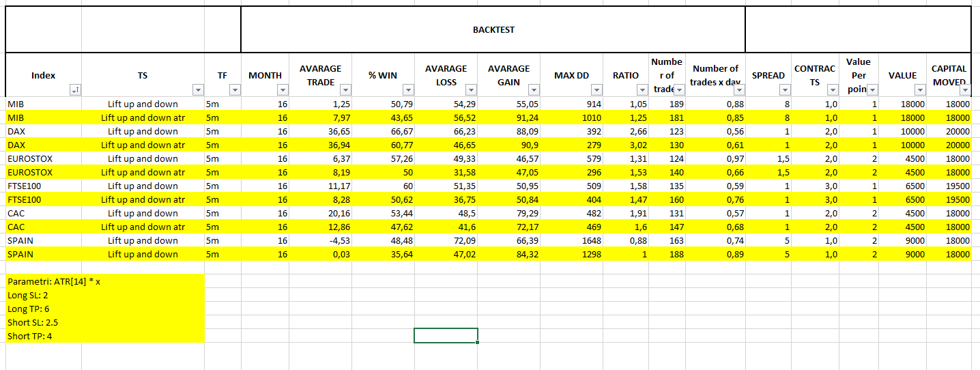Screen dimensions: 980x370
Task: Select the average gain value 91,24
Action: click(508, 117)
